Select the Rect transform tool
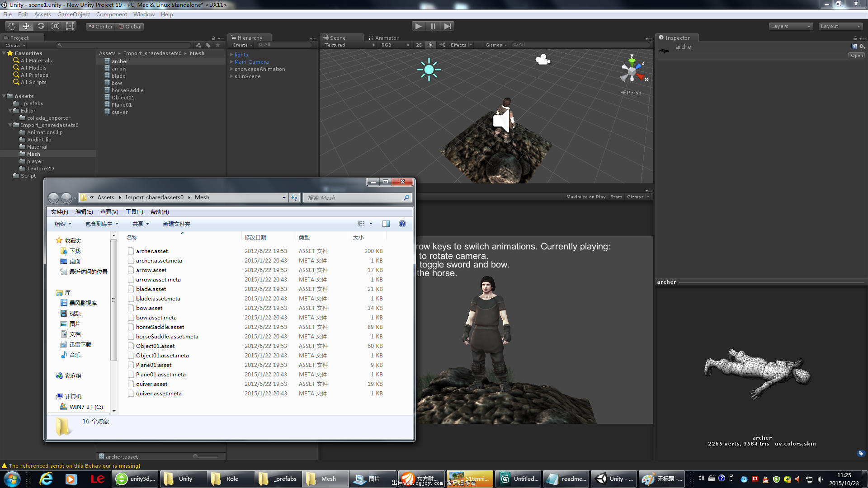This screenshot has height=488, width=868. point(70,26)
